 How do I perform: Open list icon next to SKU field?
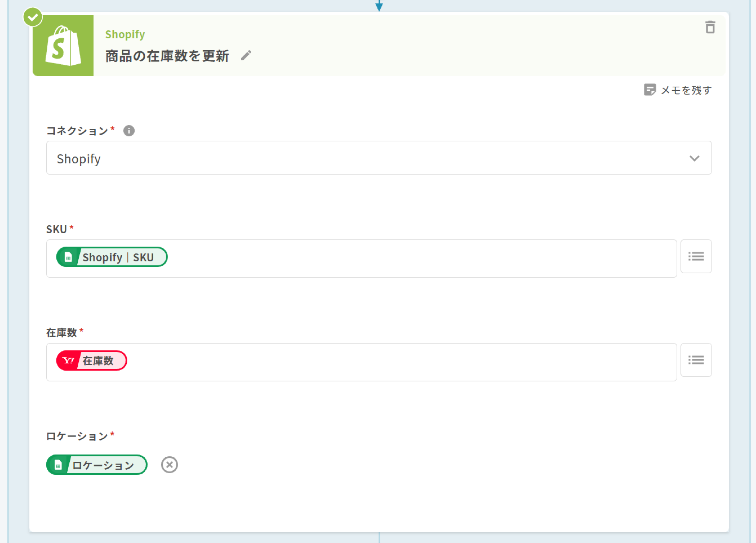point(696,256)
